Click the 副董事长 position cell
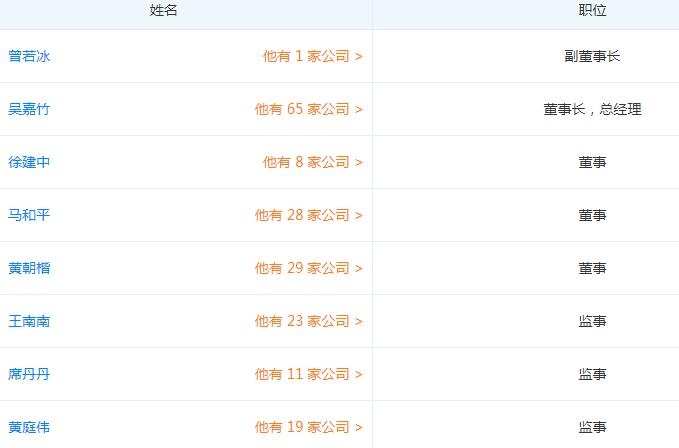Screen dimensions: 679x448 click(592, 57)
